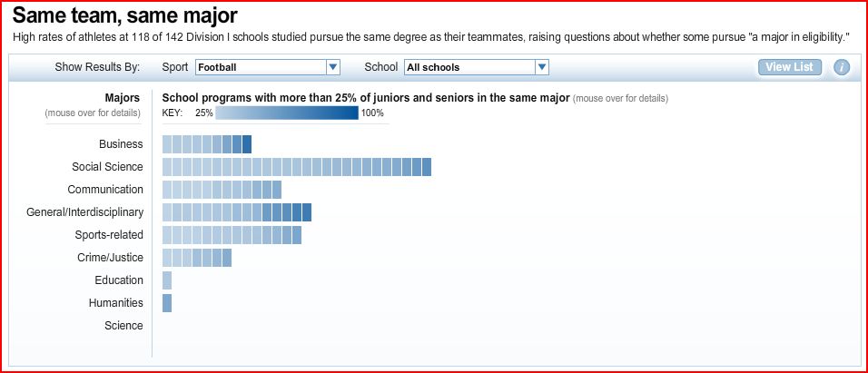
Task: Select the Crime/Justice major label
Action: pos(110,258)
